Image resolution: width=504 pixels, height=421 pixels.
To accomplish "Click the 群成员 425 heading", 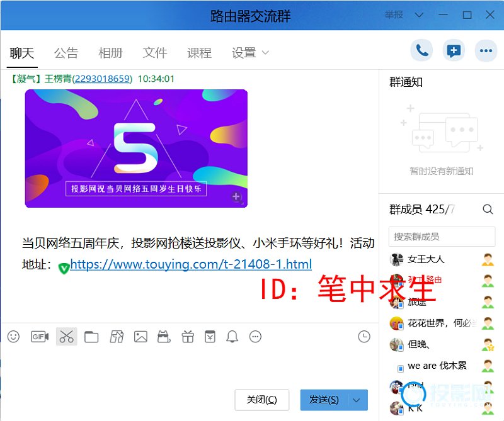I will [x=421, y=210].
